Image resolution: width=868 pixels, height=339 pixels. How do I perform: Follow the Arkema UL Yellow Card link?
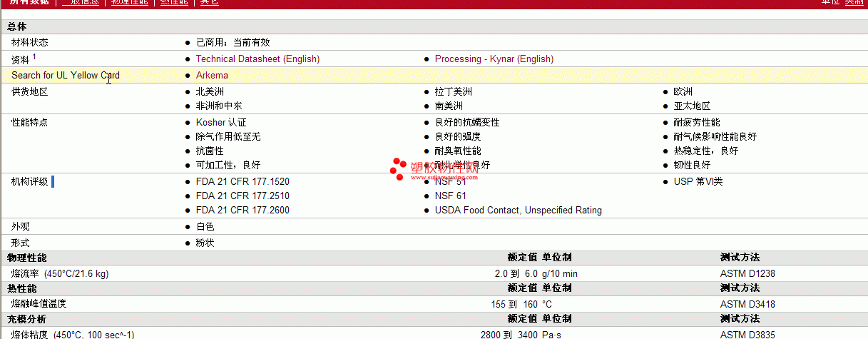[x=212, y=75]
